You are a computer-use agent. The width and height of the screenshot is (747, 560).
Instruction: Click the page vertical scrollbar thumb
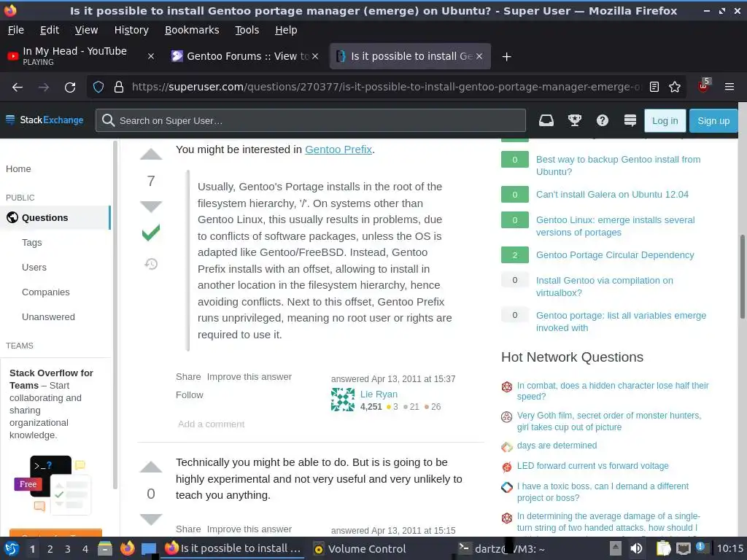(x=742, y=276)
